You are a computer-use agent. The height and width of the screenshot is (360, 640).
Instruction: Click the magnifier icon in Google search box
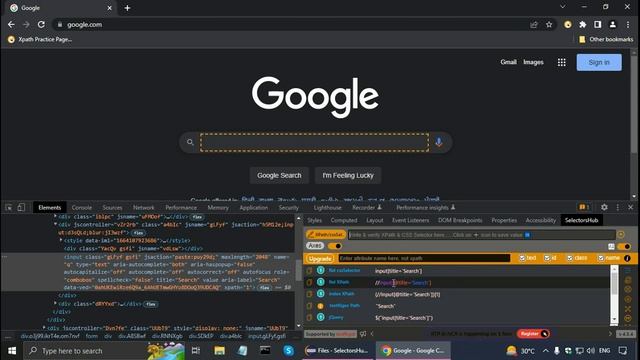coord(190,142)
